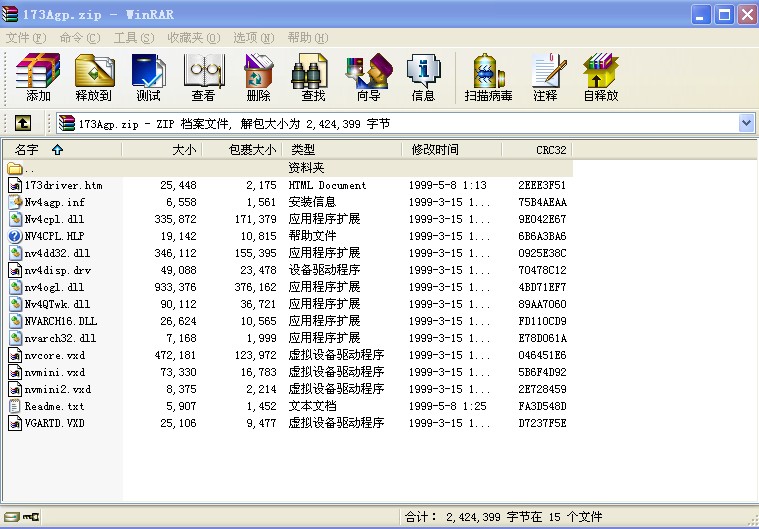Click CRC32 value D7237F5E
Viewport: 759px width, 529px height.
pos(542,423)
